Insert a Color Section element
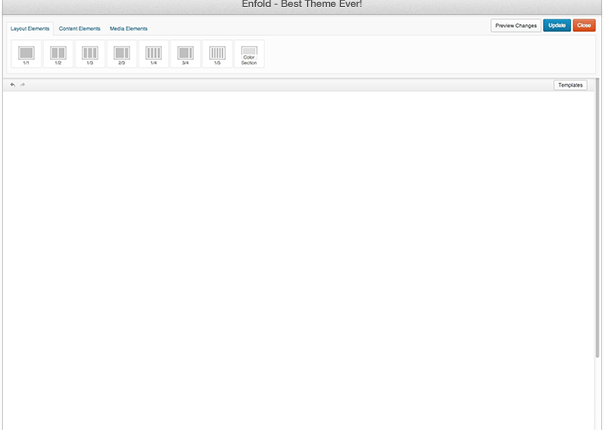604x430 pixels. point(249,54)
